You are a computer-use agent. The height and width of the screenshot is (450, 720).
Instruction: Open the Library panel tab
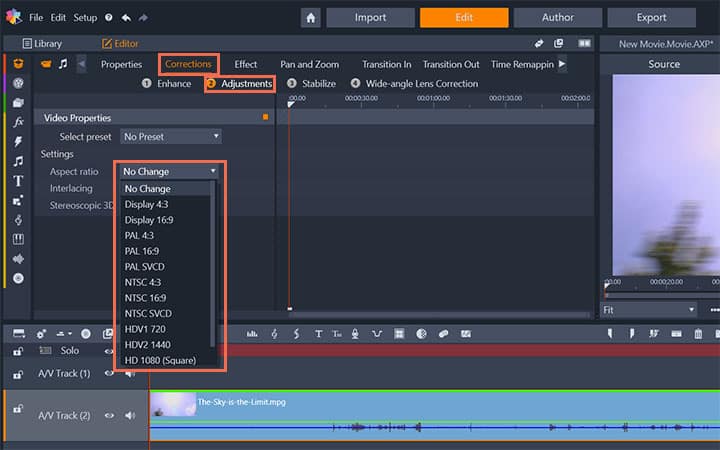pos(42,44)
